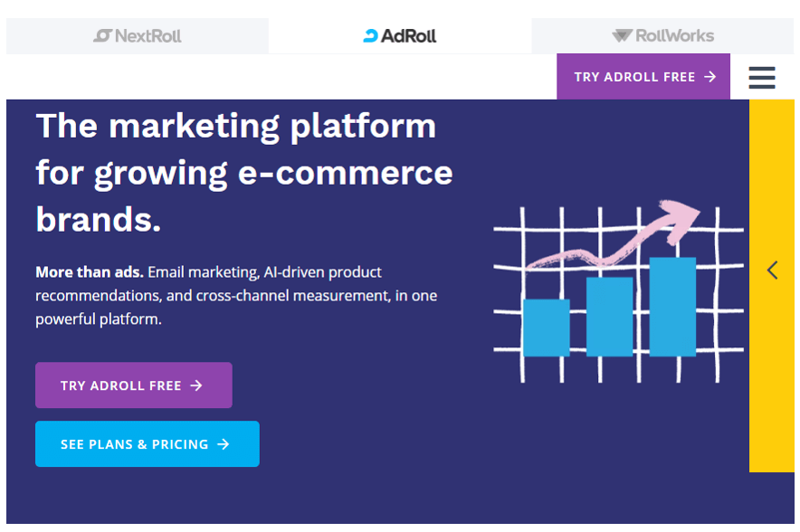Switch to the NextRoll tab
Viewport: 800px width, 532px height.
point(138,35)
